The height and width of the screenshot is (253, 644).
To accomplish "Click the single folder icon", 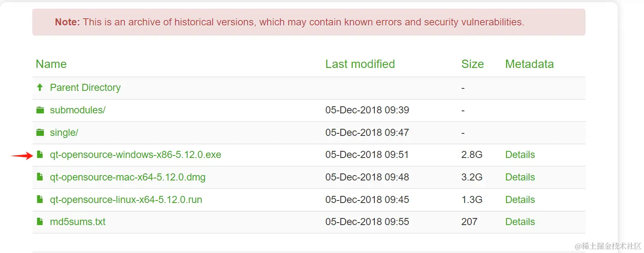I will tap(40, 133).
